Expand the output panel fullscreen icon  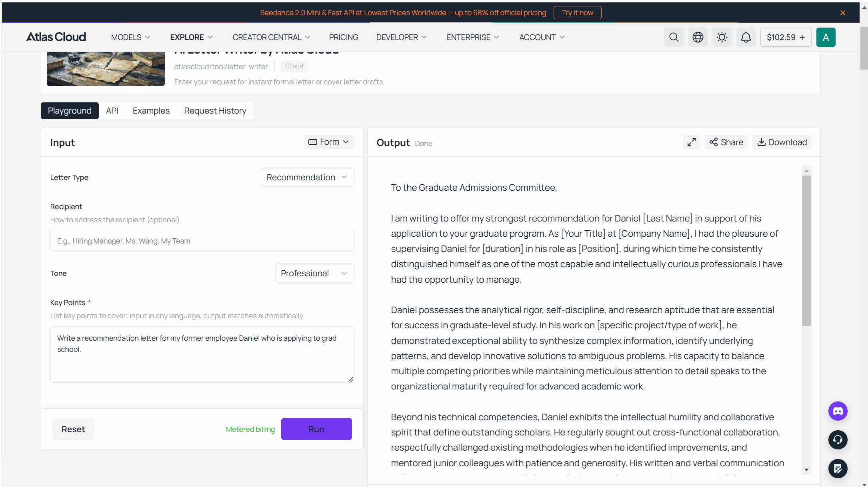pyautogui.click(x=691, y=142)
